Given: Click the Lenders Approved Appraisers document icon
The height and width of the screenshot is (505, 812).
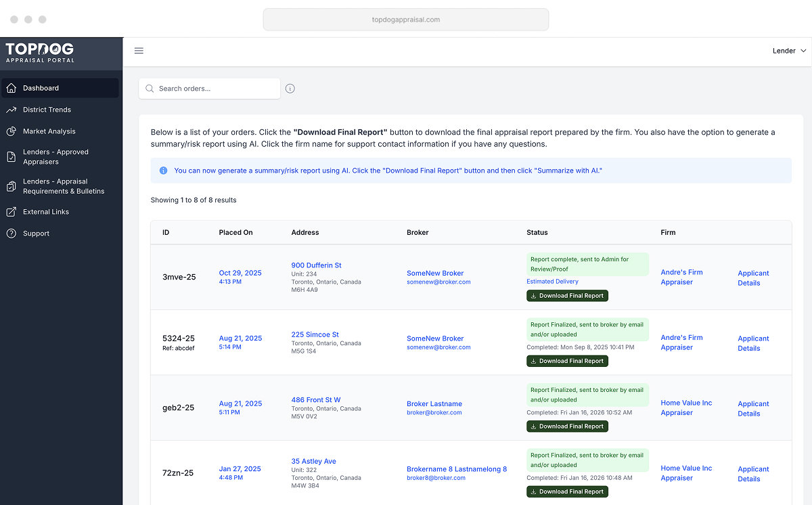Looking at the screenshot, I should tap(11, 157).
